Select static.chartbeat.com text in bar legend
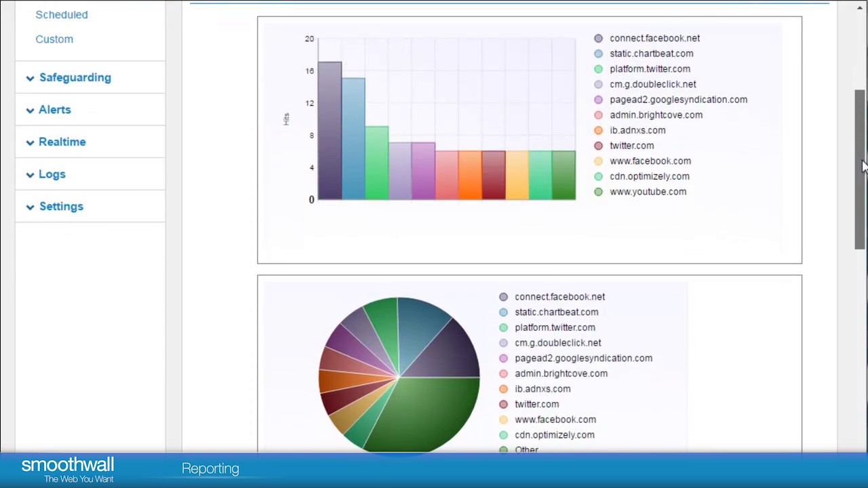This screenshot has width=868, height=488. point(651,54)
